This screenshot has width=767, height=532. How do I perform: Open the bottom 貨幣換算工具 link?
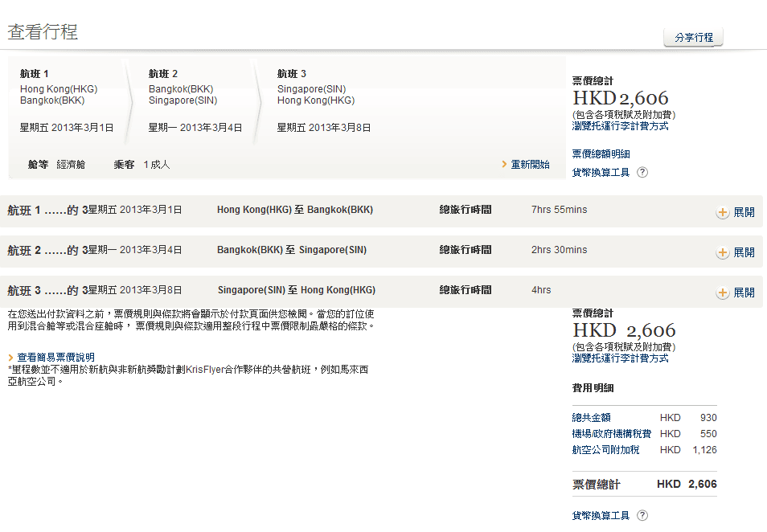(601, 515)
